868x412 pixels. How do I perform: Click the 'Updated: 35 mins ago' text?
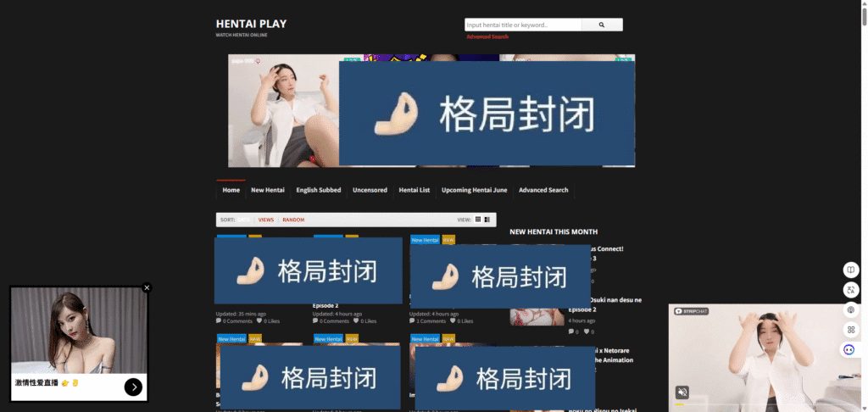(x=241, y=314)
